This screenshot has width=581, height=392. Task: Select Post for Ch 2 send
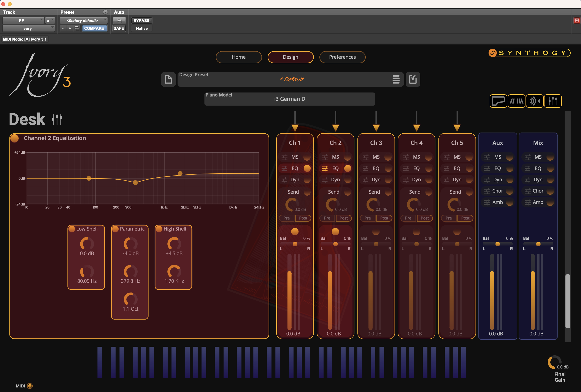344,218
